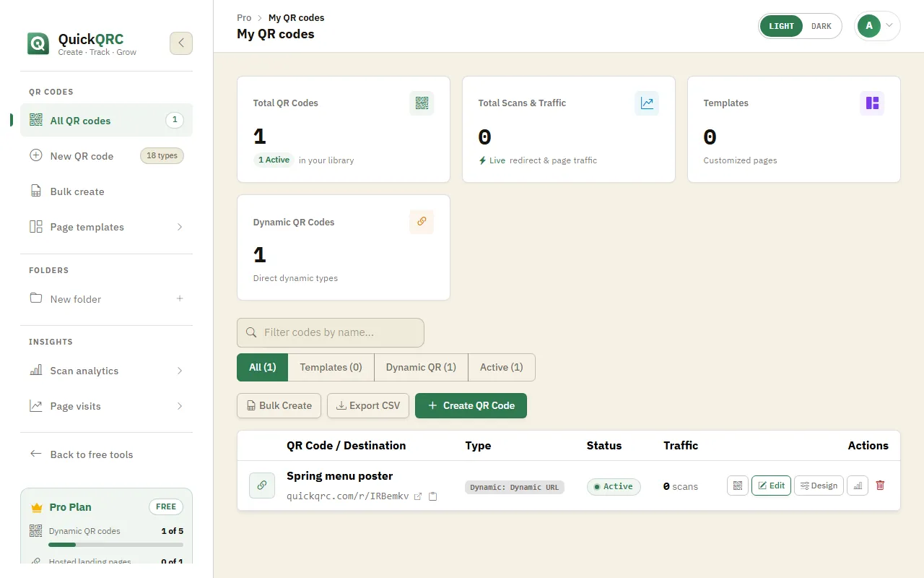The width and height of the screenshot is (924, 578).
Task: Open stats icon for Spring menu poster
Action: pyautogui.click(x=858, y=486)
